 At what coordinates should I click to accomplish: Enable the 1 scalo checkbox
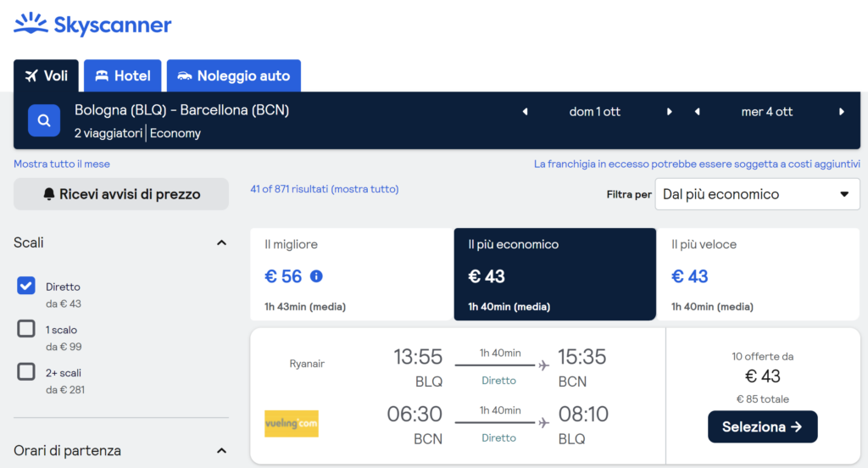26,329
